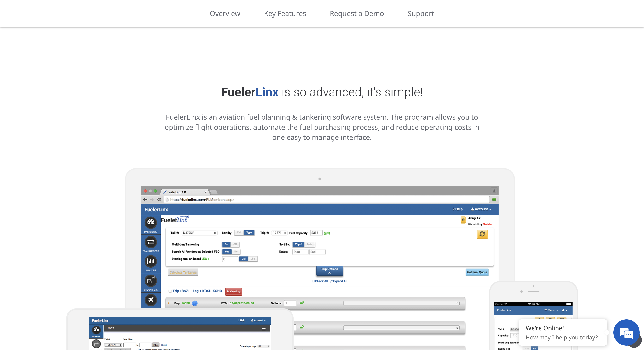The width and height of the screenshot is (644, 350).
Task: Click the green unlock icon beside Gallons
Action: pyautogui.click(x=302, y=303)
